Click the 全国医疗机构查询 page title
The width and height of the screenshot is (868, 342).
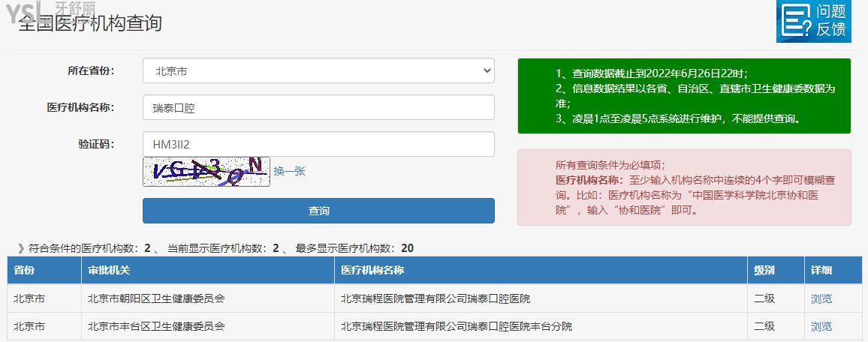pyautogui.click(x=90, y=23)
